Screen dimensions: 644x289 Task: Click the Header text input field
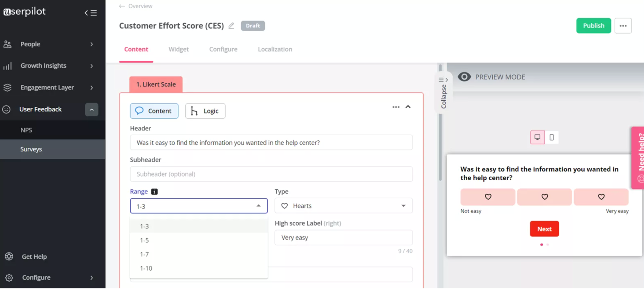pos(271,143)
